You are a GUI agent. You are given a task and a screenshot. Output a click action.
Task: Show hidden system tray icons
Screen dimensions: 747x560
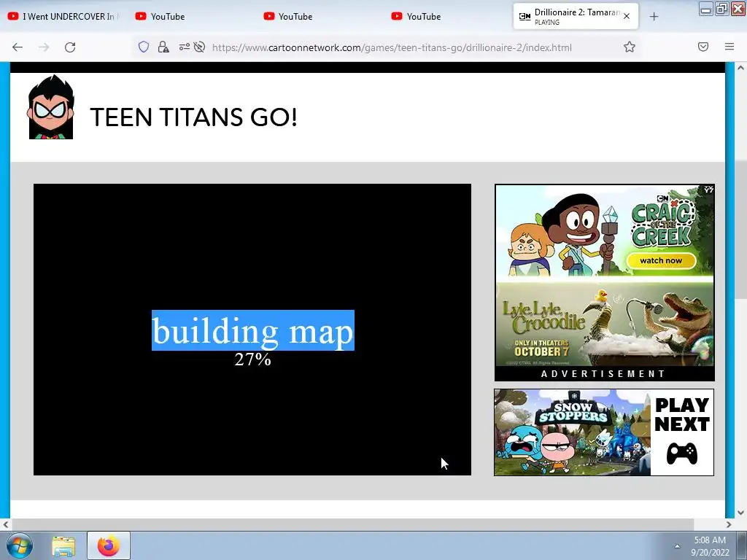coord(677,546)
